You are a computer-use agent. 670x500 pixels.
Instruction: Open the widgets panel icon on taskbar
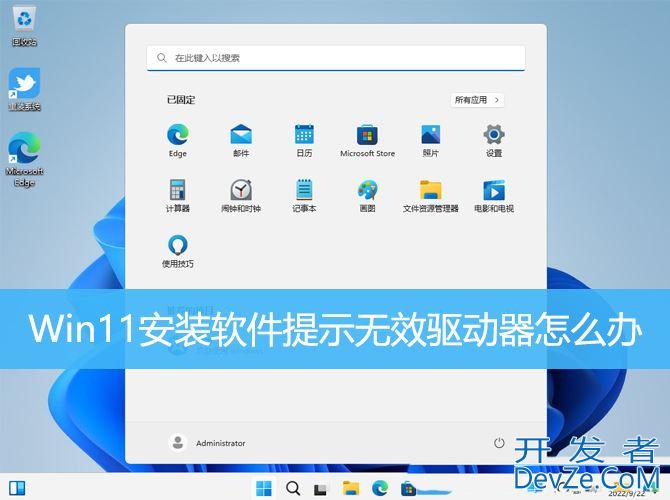pos(17,488)
